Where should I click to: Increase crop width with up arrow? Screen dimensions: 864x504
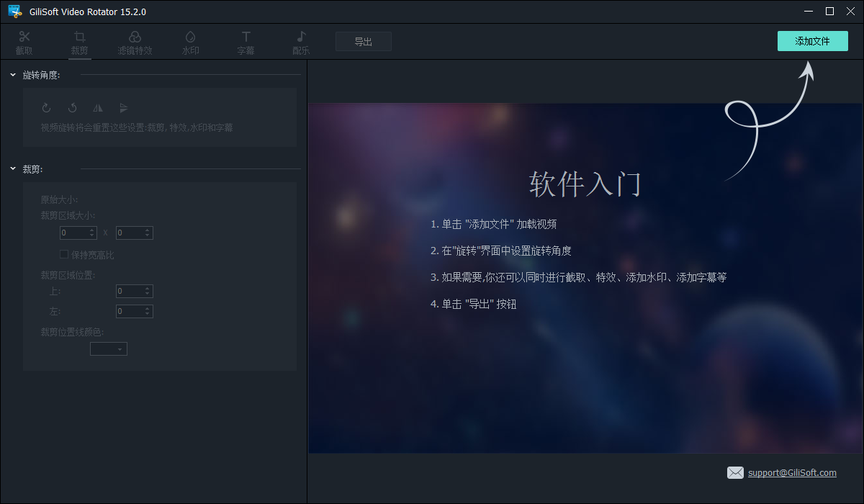point(91,230)
